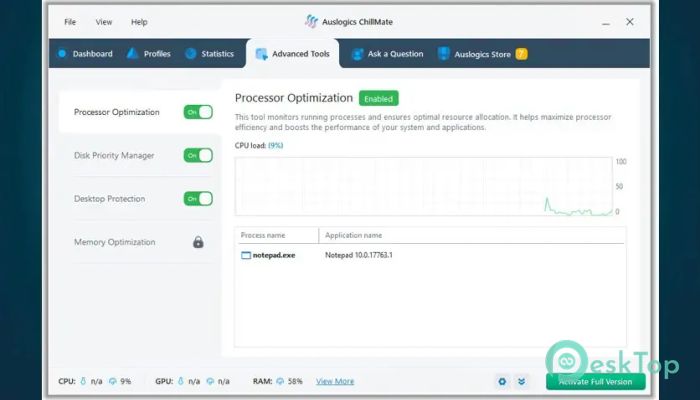Toggle Desktop Protection switch

tap(198, 199)
